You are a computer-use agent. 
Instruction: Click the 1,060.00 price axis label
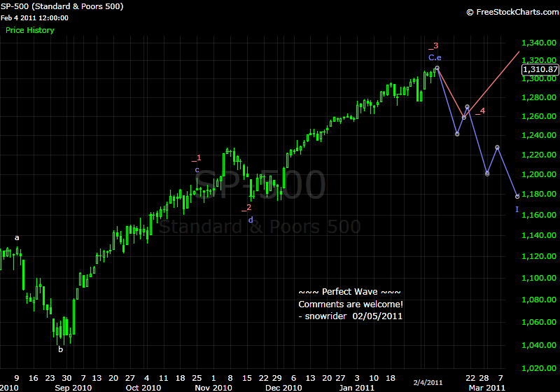pyautogui.click(x=539, y=323)
